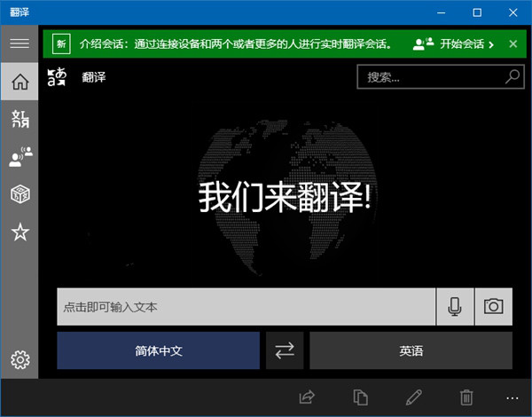Open the more options ellipsis

pyautogui.click(x=512, y=398)
